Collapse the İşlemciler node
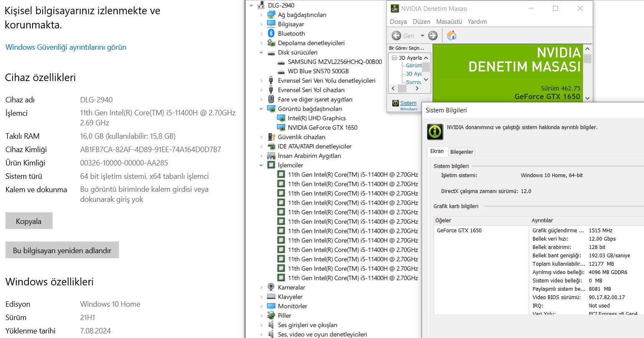Screen dimensions: 644x338 [261, 165]
